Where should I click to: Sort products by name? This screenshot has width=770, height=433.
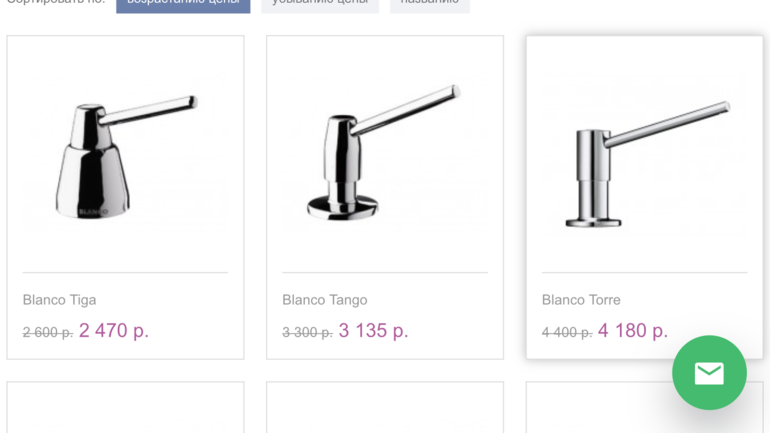pos(429,4)
